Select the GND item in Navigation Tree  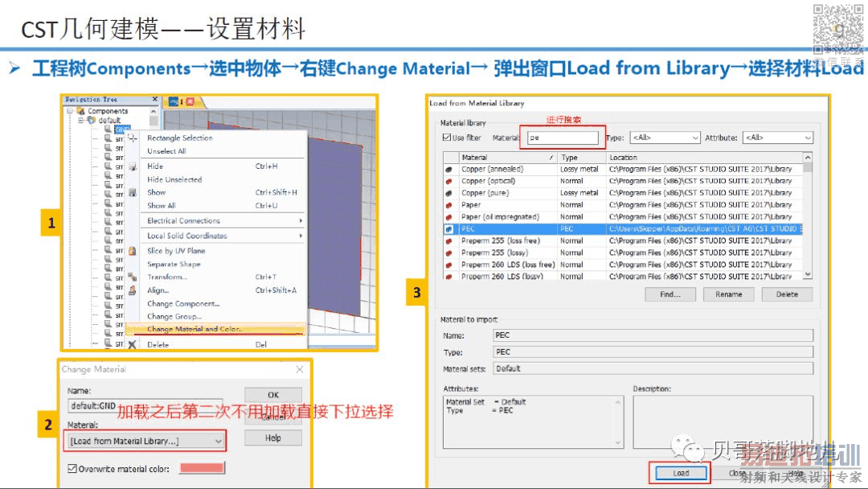[122, 129]
